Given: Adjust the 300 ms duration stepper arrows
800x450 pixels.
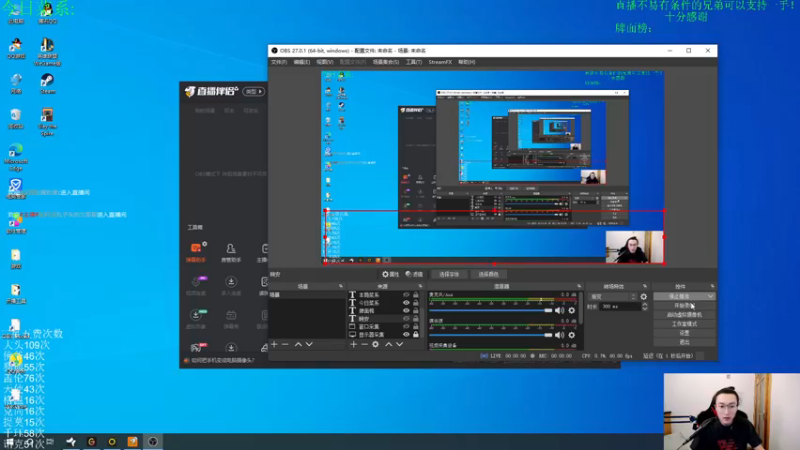Looking at the screenshot, I should click(644, 307).
